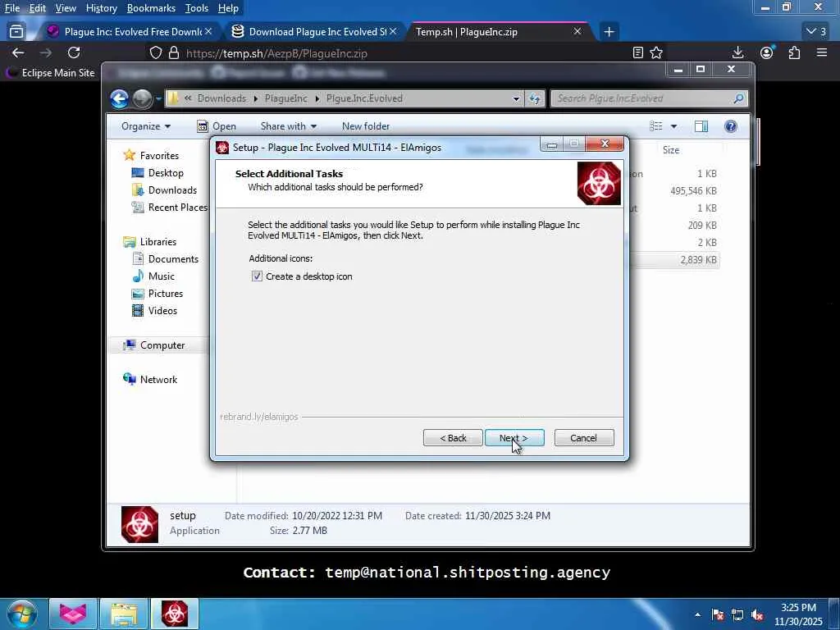This screenshot has height=630, width=840.
Task: Click Next in the Setup wizard
Action: click(x=514, y=438)
